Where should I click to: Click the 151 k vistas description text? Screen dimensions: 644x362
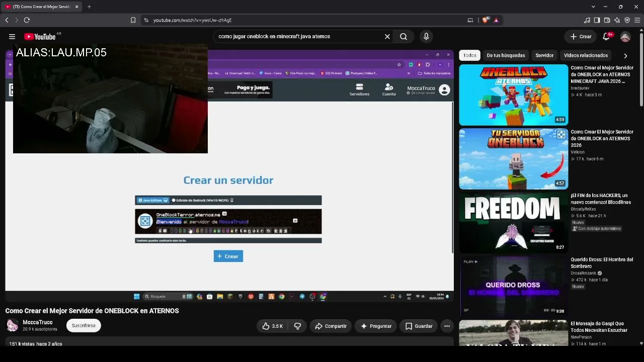(x=36, y=344)
